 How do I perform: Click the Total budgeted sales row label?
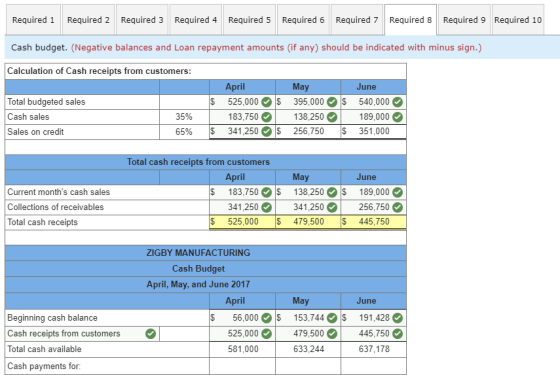[46, 102]
